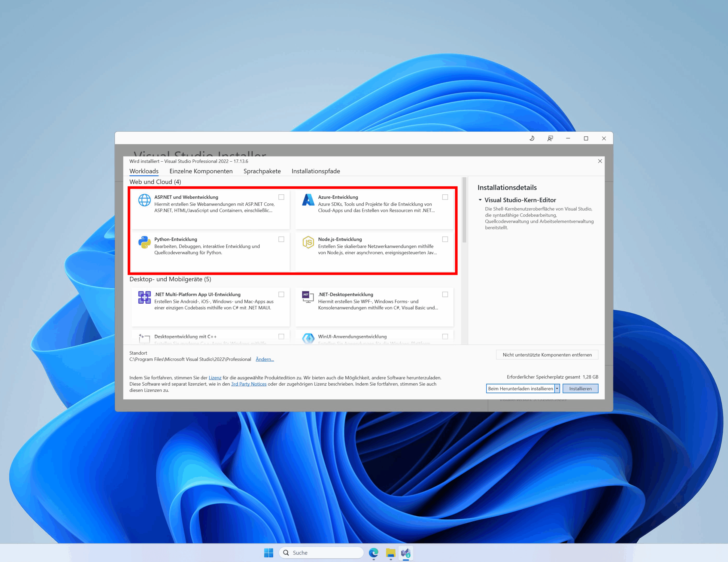The width and height of the screenshot is (728, 562).
Task: Open File Explorer from taskbar
Action: (390, 553)
